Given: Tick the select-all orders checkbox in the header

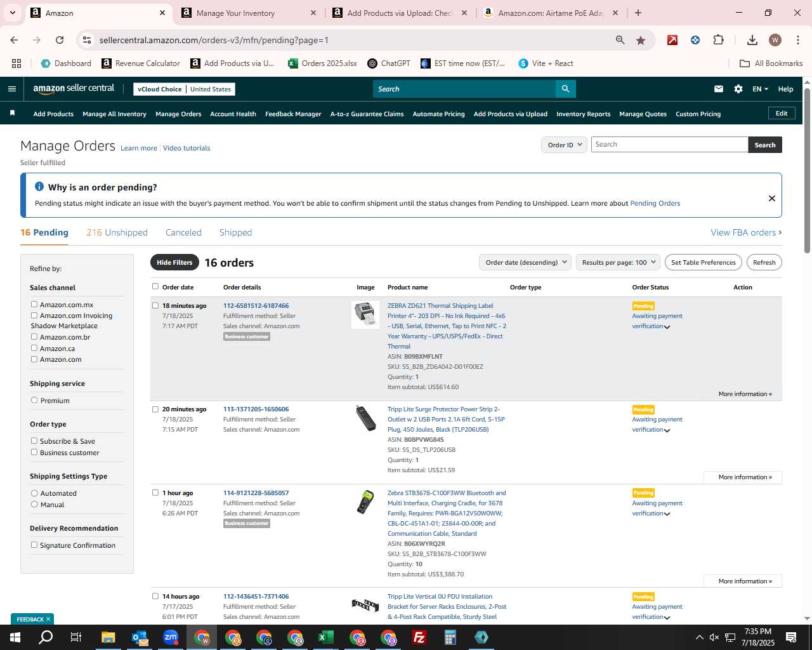Looking at the screenshot, I should tap(155, 286).
